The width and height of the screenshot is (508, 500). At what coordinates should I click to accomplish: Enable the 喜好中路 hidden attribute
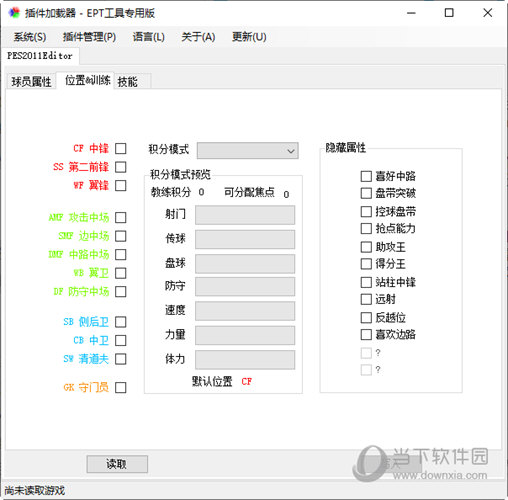point(366,176)
